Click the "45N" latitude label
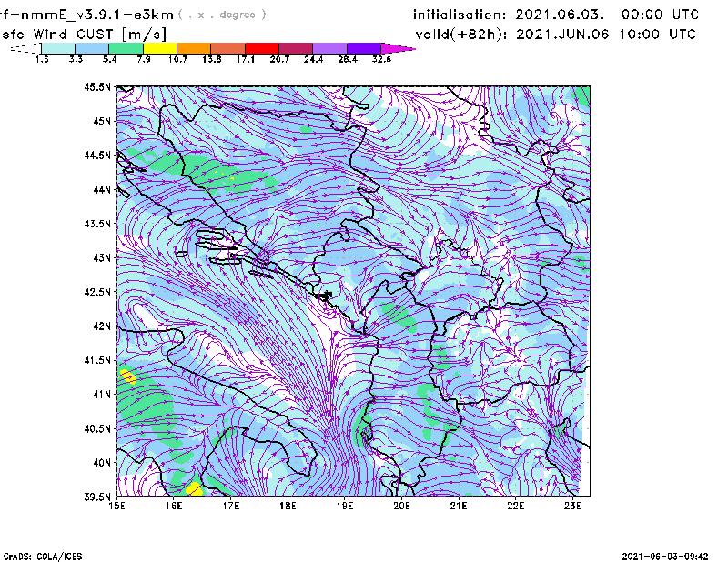Viewport: 728px width, 562px height. pos(102,121)
